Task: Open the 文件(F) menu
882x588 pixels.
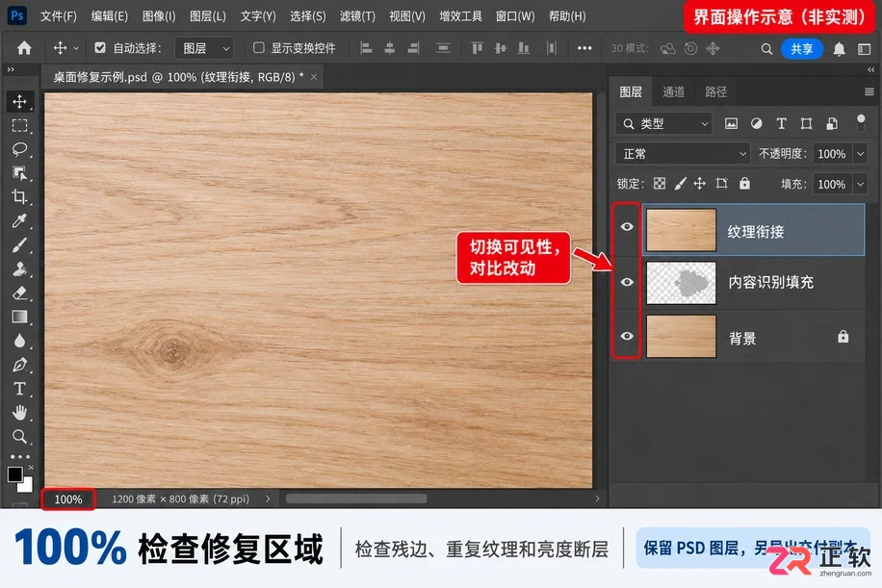Action: tap(59, 16)
